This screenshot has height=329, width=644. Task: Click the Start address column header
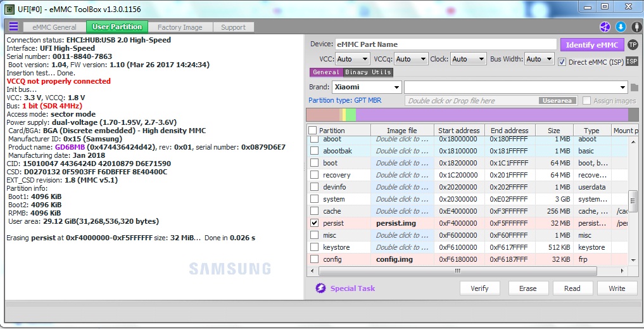(459, 131)
